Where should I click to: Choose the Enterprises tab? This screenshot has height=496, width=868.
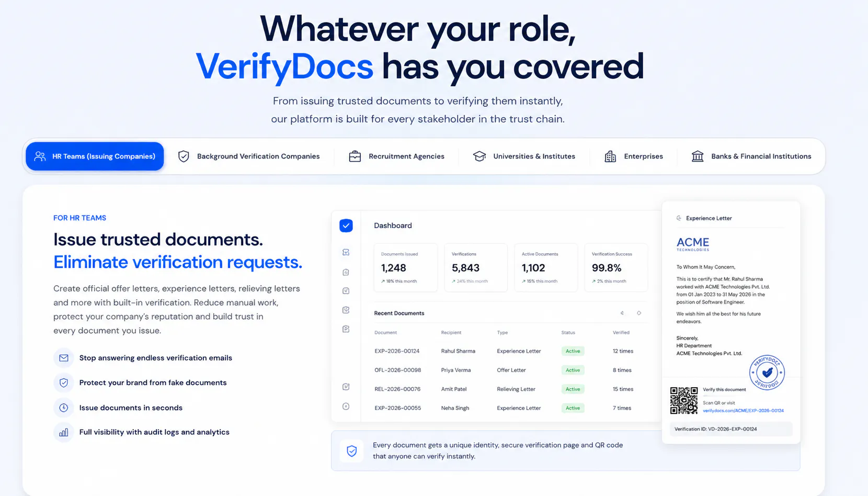[634, 156]
